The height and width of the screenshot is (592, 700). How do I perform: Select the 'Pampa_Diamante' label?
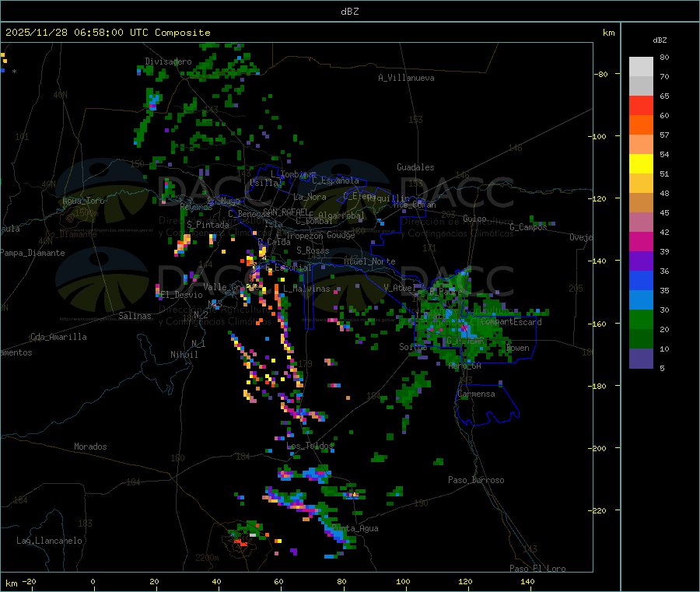pos(33,253)
